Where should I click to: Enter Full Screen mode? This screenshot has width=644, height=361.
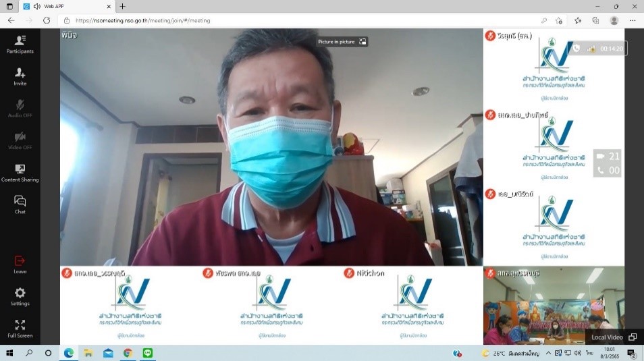pos(20,329)
